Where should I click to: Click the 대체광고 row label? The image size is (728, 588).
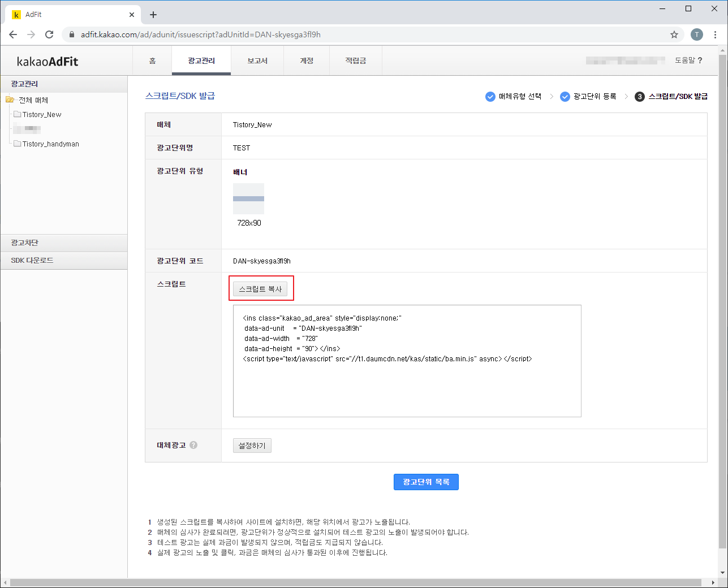pyautogui.click(x=171, y=445)
